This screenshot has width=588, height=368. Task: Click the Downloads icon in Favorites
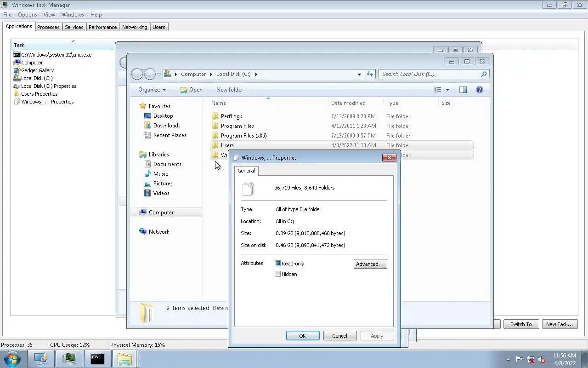[x=147, y=126]
